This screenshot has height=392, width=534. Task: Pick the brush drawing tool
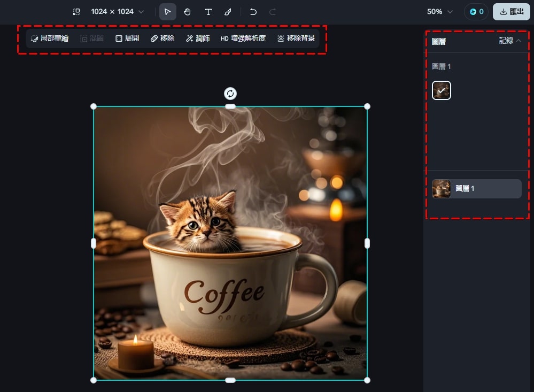point(228,12)
